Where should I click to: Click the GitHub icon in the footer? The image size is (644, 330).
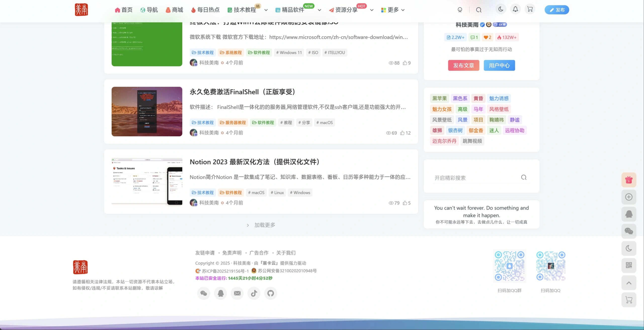270,293
